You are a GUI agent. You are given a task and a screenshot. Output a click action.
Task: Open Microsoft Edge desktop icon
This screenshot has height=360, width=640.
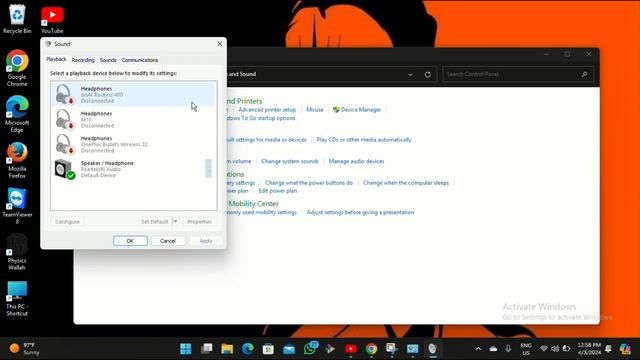(17, 114)
